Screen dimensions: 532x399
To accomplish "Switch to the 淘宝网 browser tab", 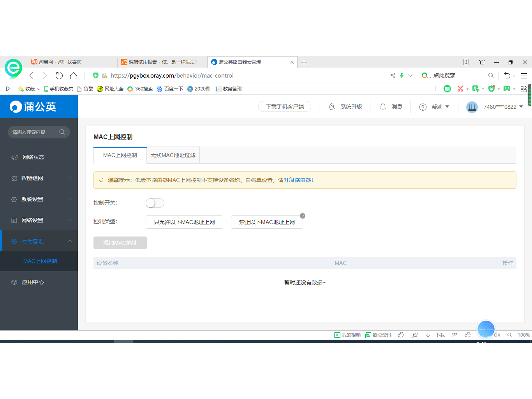I will [x=72, y=62].
